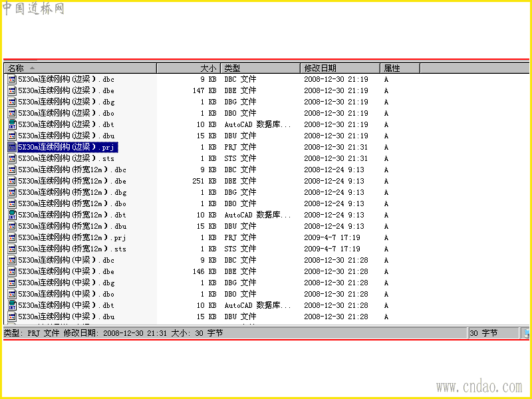The width and height of the screenshot is (532, 399).
Task: Click the icon at status bar right end
Action: pos(526,333)
